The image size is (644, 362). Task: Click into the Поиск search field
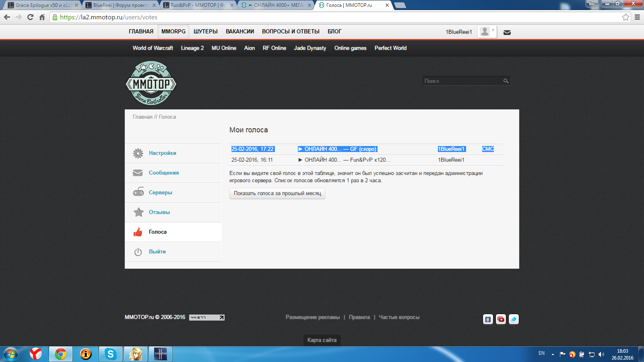click(462, 81)
